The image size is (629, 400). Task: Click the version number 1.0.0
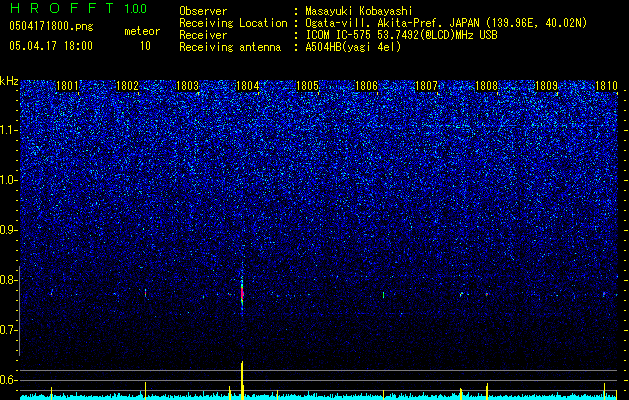tap(136, 9)
